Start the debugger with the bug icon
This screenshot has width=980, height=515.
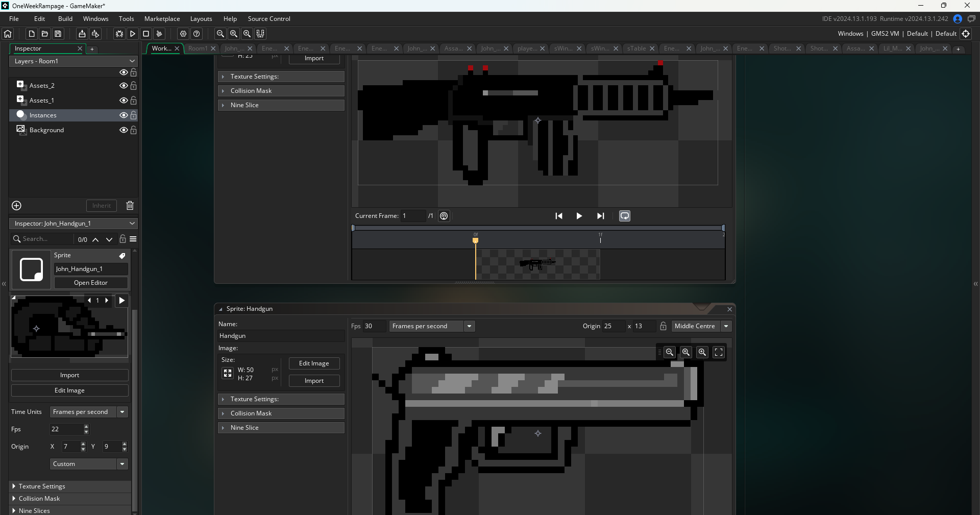point(119,34)
